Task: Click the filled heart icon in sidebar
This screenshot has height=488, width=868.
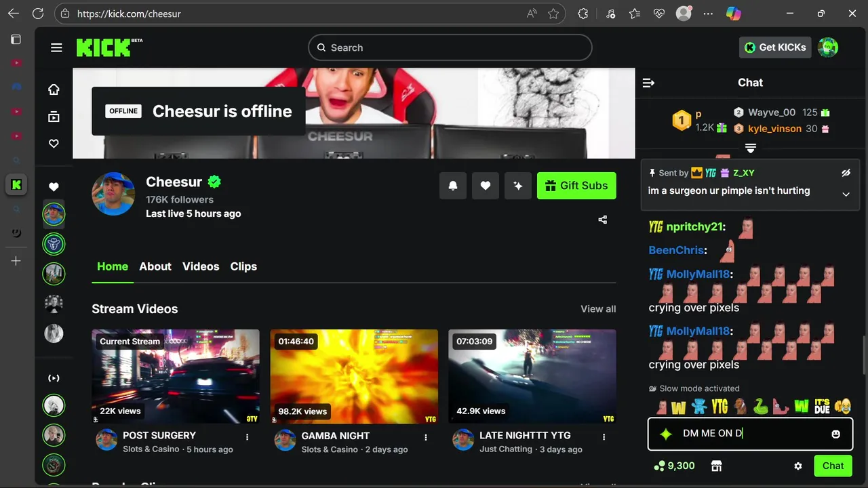Action: (54, 186)
